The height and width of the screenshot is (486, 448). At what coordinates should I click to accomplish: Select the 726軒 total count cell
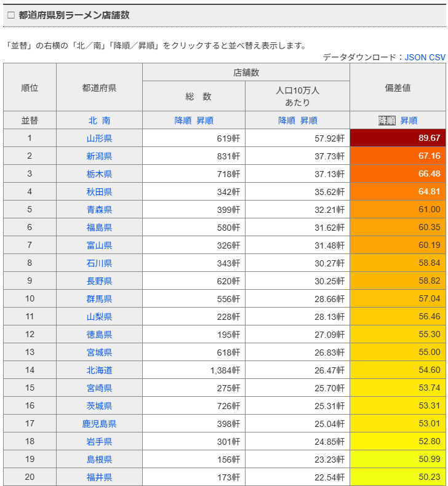[x=194, y=406]
